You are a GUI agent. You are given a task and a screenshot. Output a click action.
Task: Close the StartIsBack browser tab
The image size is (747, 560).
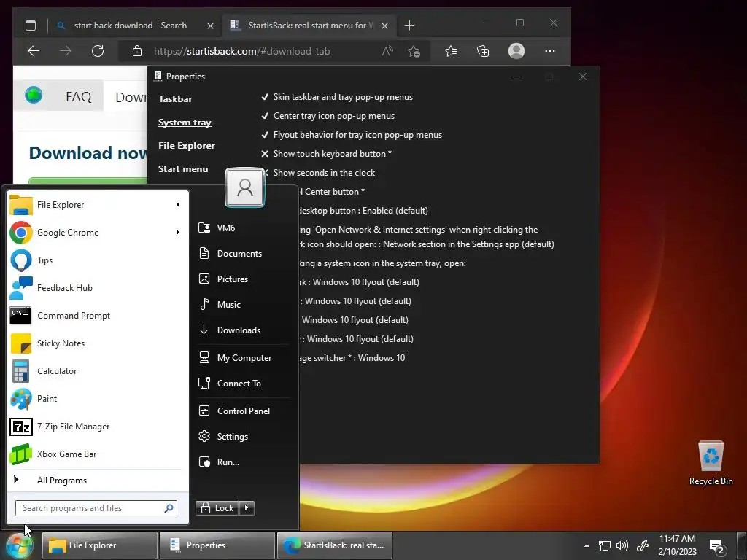(385, 26)
